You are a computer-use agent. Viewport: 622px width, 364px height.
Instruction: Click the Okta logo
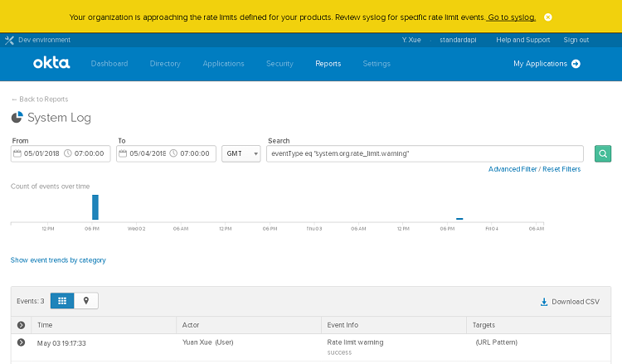coord(51,63)
